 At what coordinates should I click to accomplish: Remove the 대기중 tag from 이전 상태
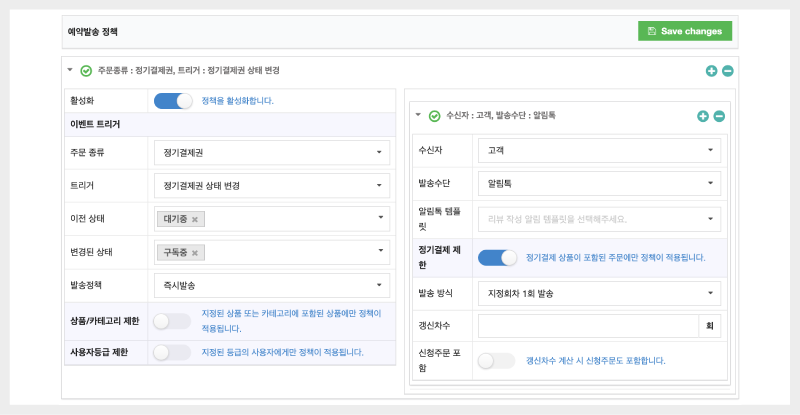(195, 219)
